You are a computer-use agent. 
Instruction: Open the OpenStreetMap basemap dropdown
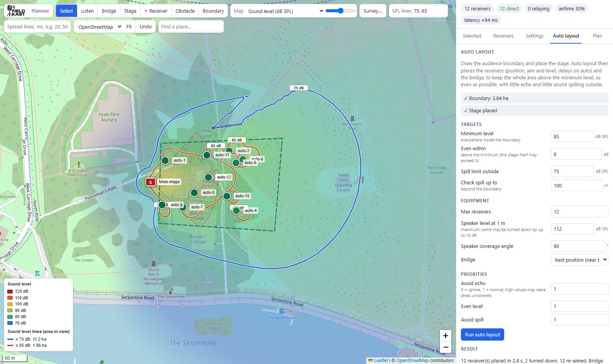99,27
